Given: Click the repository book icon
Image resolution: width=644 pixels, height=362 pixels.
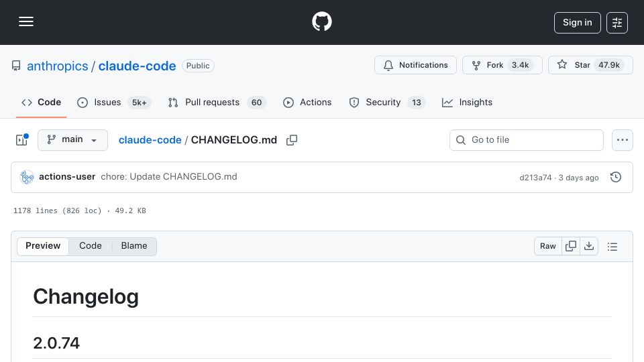Looking at the screenshot, I should point(16,66).
